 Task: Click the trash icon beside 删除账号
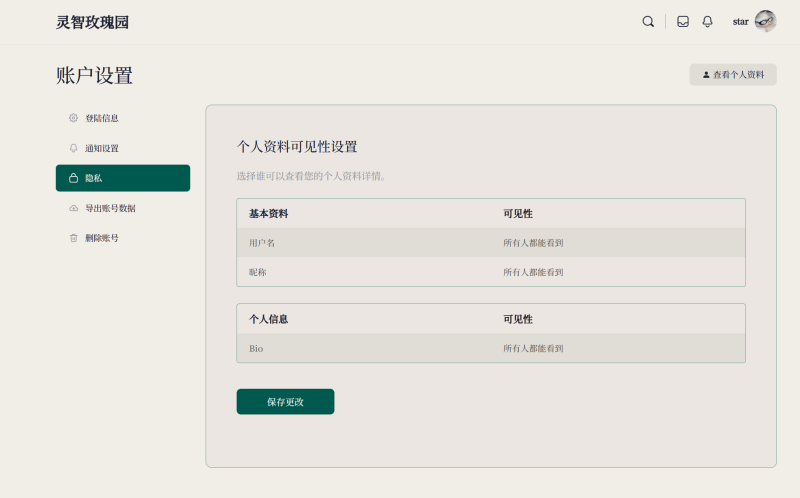pyautogui.click(x=73, y=238)
